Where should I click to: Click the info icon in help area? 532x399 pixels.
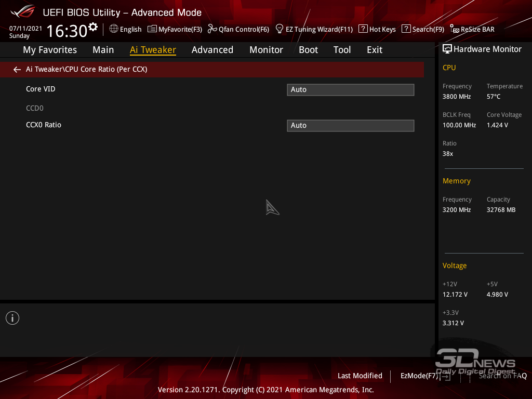click(12, 318)
